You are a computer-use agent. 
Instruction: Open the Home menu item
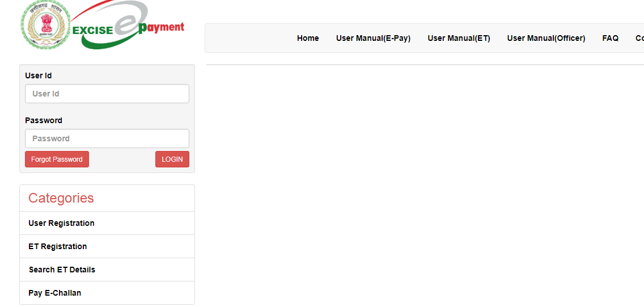click(308, 38)
